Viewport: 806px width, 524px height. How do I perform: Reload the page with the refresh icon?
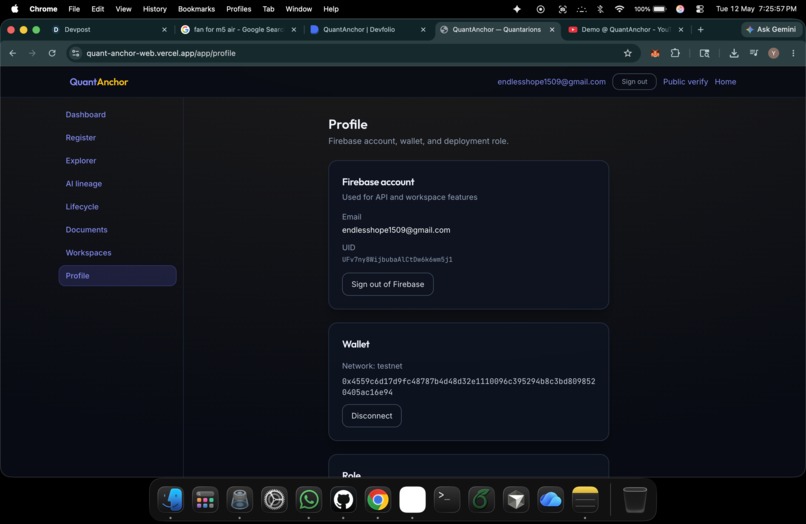(52, 53)
